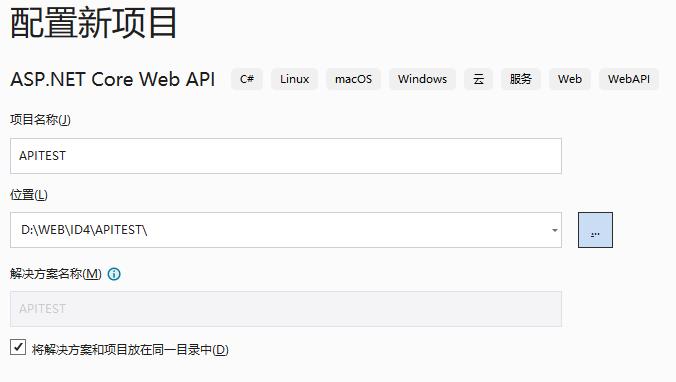Screen dimensions: 676x382
Task: Select the Web tag
Action: coord(570,79)
